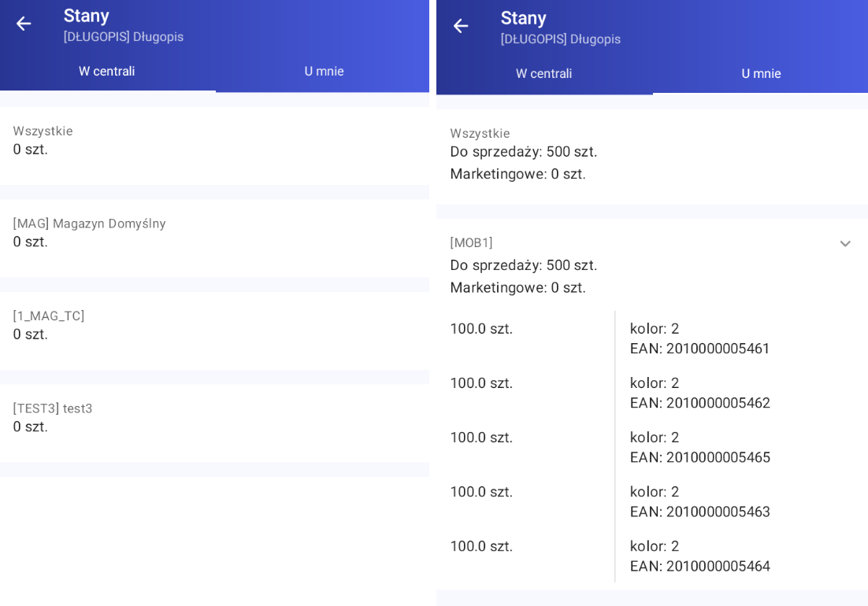Viewport: 868px width, 606px height.
Task: Open the [TEST3] test3 warehouse row
Action: click(215, 423)
